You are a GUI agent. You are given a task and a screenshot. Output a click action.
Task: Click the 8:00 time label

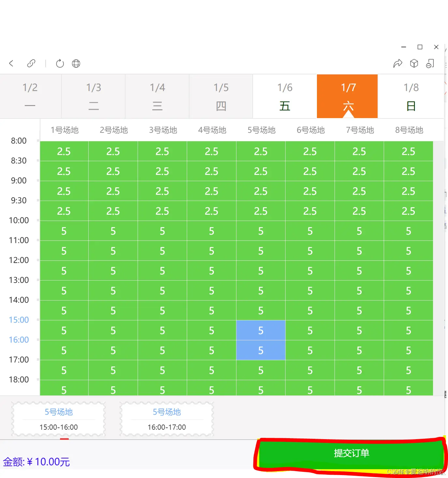(x=19, y=141)
